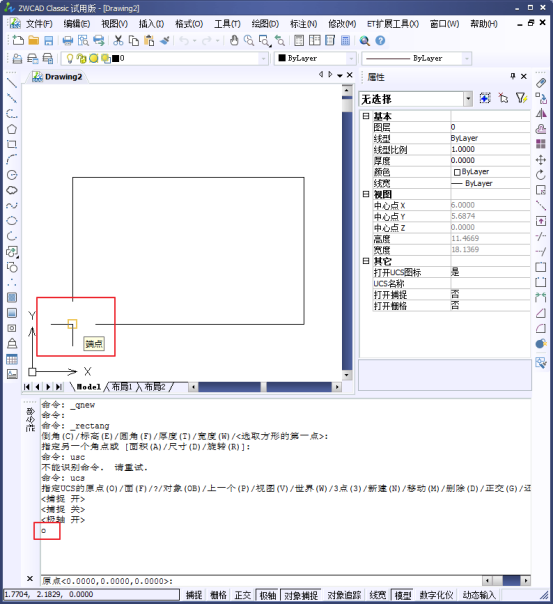Click the quick filter funnel icon

click(521, 98)
